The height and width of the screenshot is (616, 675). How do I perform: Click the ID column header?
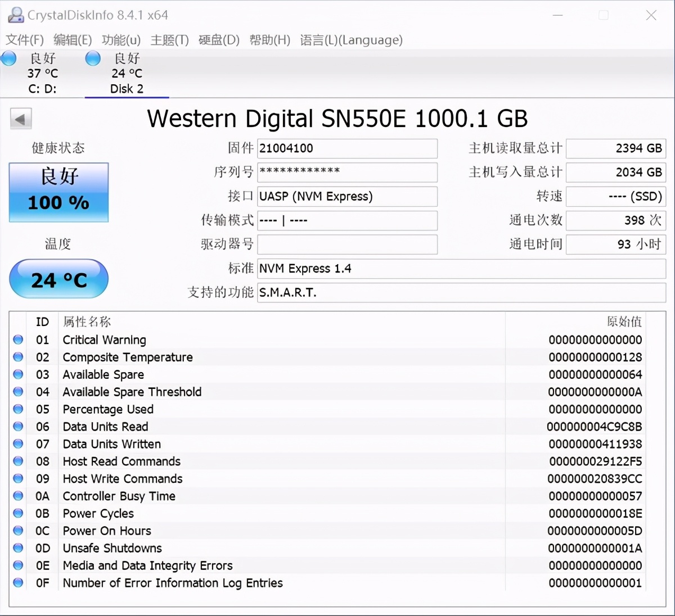42,322
